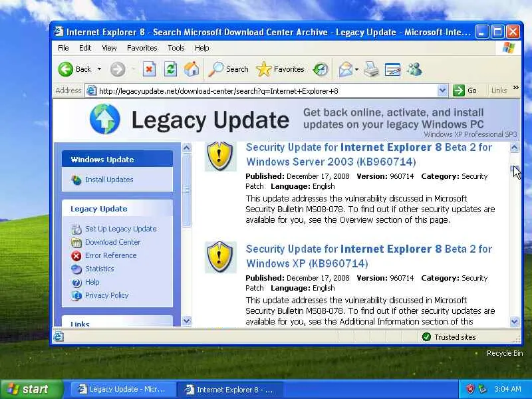Screen dimensions: 532x399
Task: Go to Home page via house icon
Action: (x=192, y=69)
